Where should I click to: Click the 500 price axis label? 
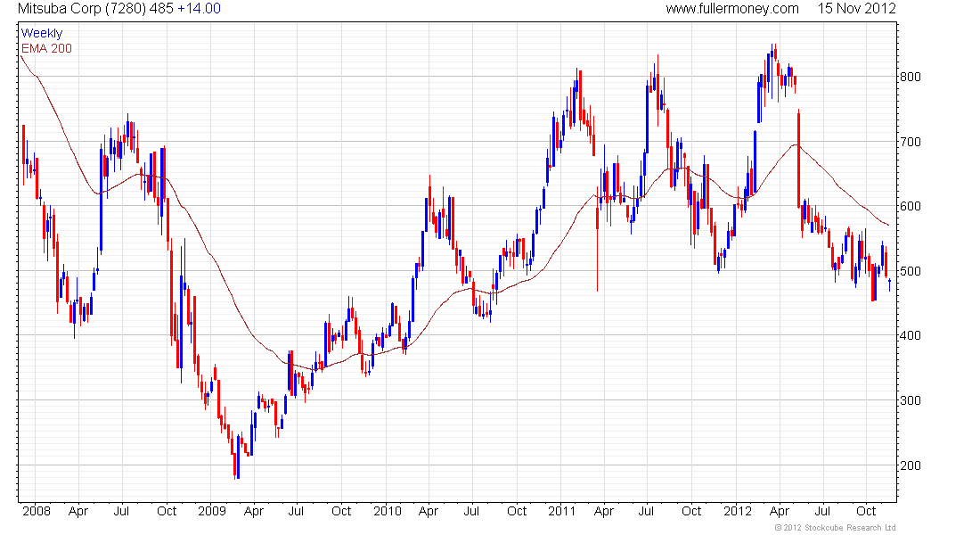[x=910, y=272]
